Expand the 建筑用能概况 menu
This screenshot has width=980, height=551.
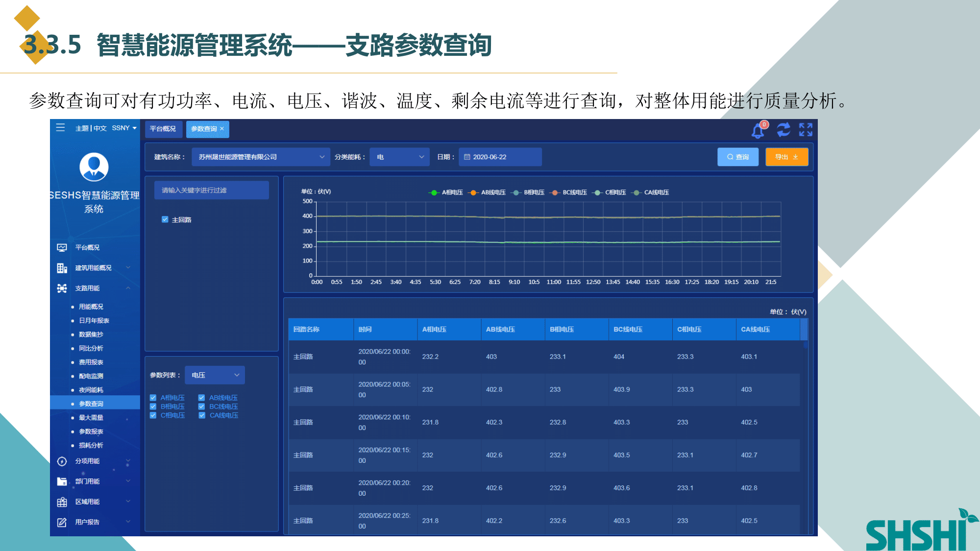click(x=128, y=268)
